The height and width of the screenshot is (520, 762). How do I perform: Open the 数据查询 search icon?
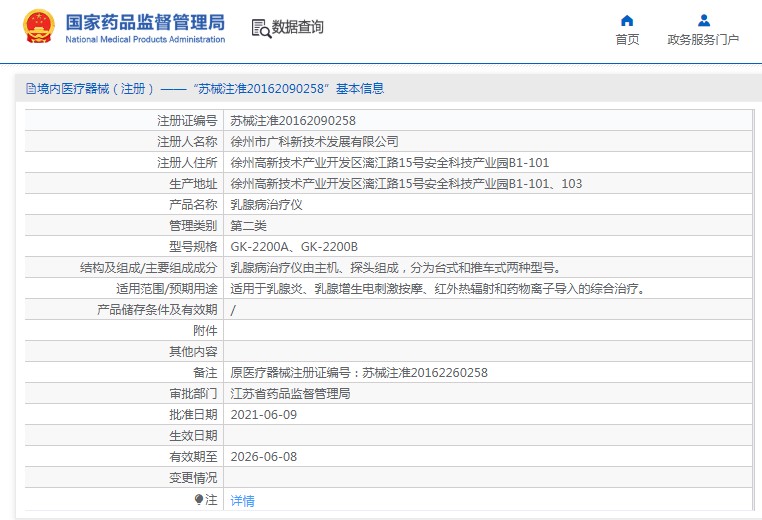pyautogui.click(x=261, y=28)
